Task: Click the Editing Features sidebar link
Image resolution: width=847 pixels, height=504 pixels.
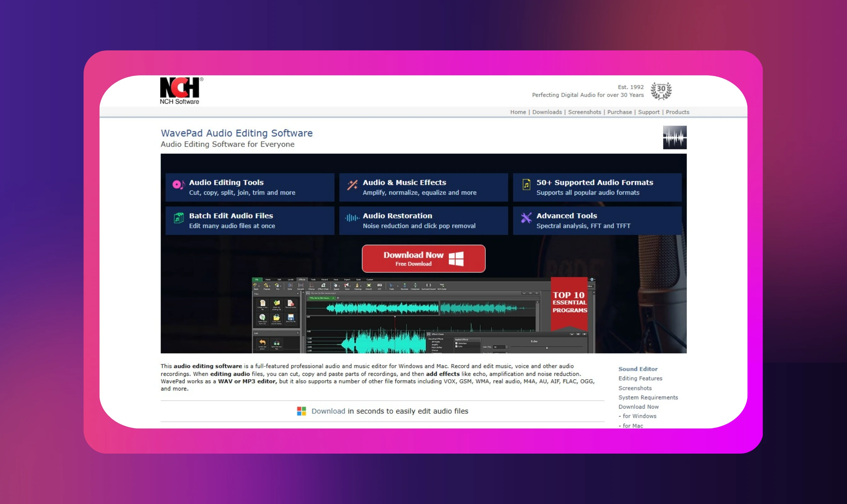Action: coord(640,378)
